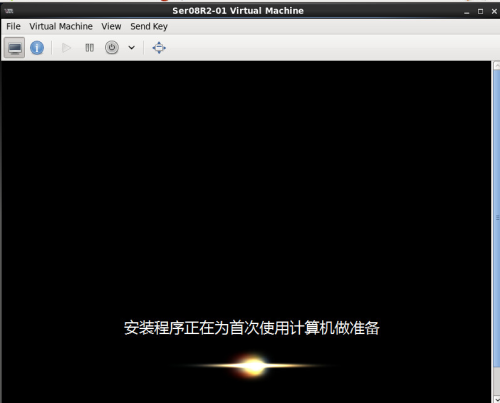Open the Virtual Machine menu
The width and height of the screenshot is (500, 403).
pos(61,26)
